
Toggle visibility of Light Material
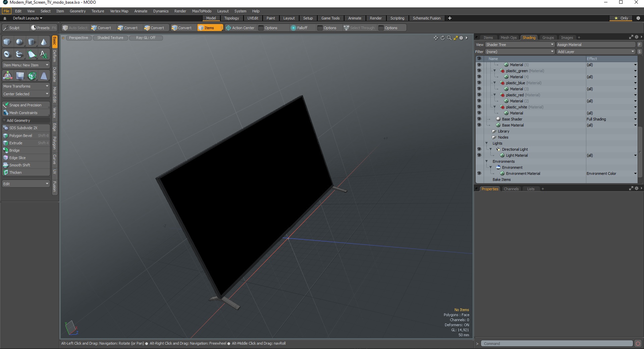tap(479, 155)
